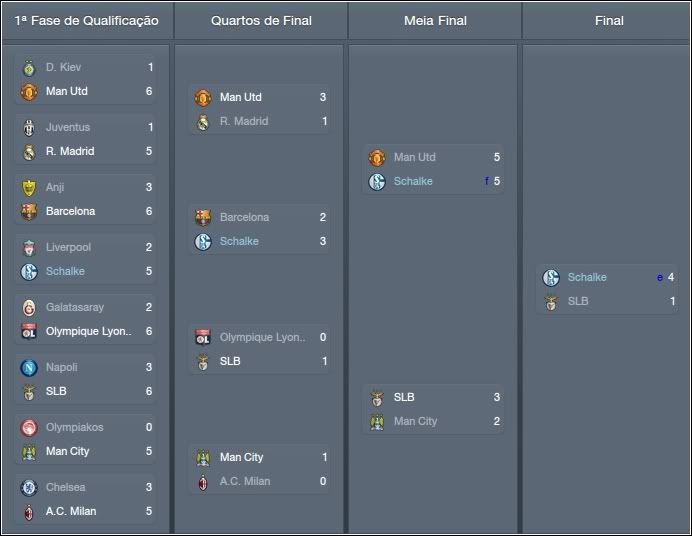The height and width of the screenshot is (536, 692).
Task: Click Napoli blue crest icon
Action: tap(29, 367)
